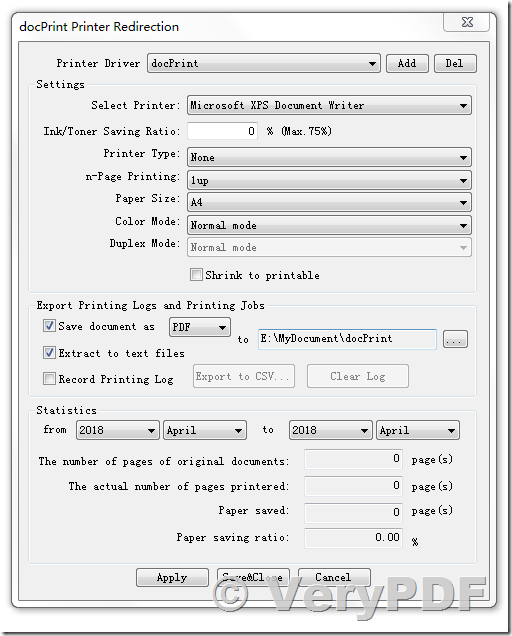The width and height of the screenshot is (512, 636).
Task: Click original documents page count field
Action: click(353, 459)
